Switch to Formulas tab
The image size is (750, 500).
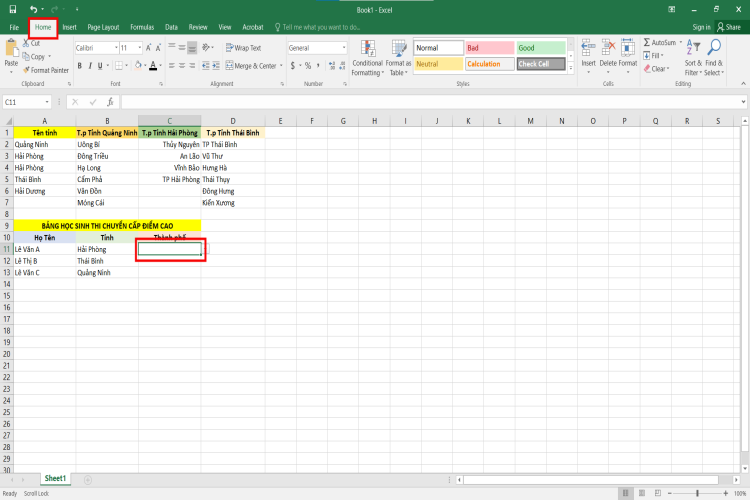142,27
